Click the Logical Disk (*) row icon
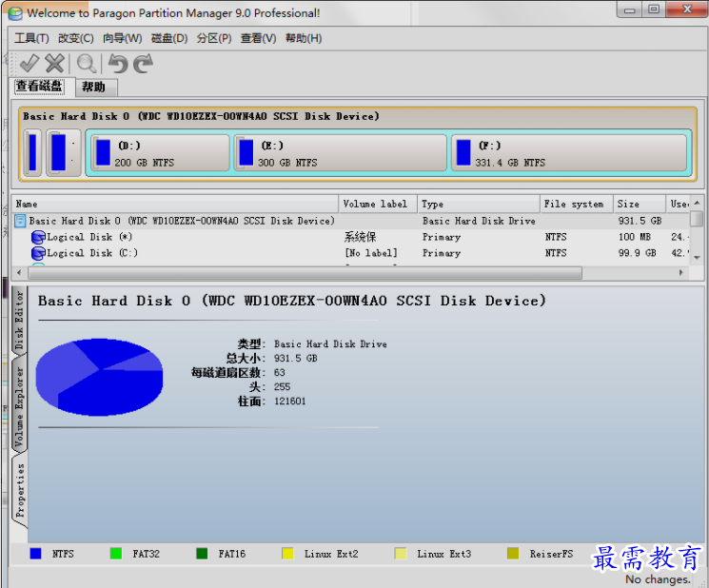 38,237
